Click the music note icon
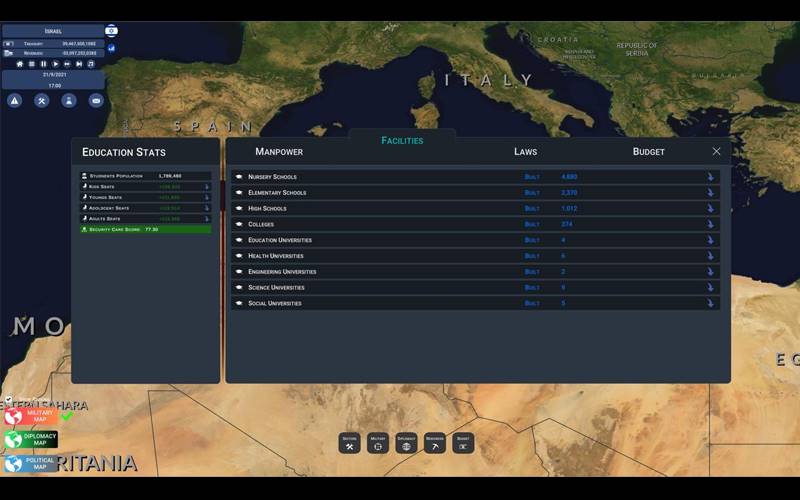 [x=91, y=64]
